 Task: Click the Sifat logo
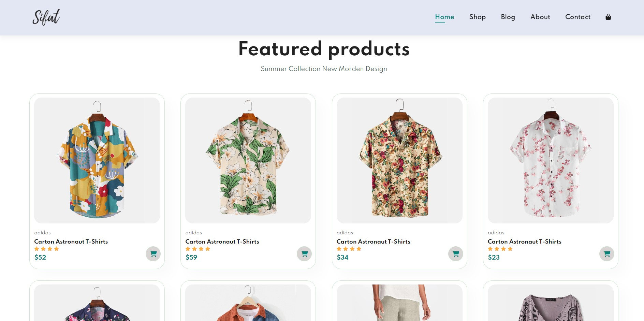46,17
